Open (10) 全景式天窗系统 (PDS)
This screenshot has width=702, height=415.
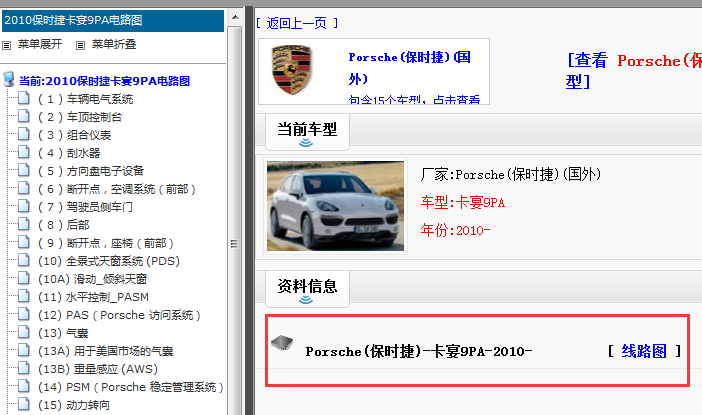[109, 261]
